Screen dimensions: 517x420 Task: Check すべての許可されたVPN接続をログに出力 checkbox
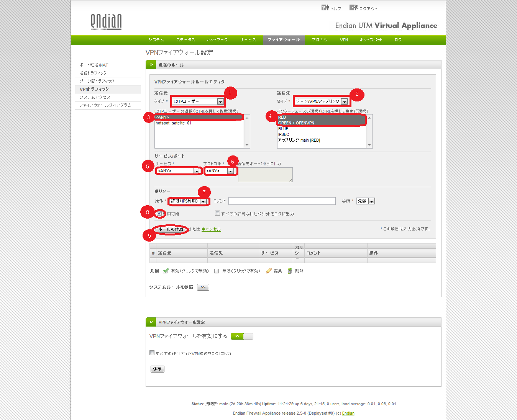click(152, 353)
